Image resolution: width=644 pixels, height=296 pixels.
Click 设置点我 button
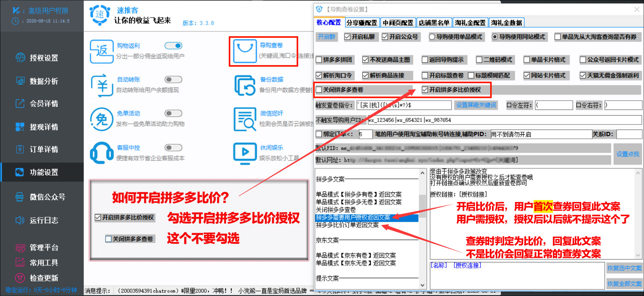pyautogui.click(x=628, y=154)
